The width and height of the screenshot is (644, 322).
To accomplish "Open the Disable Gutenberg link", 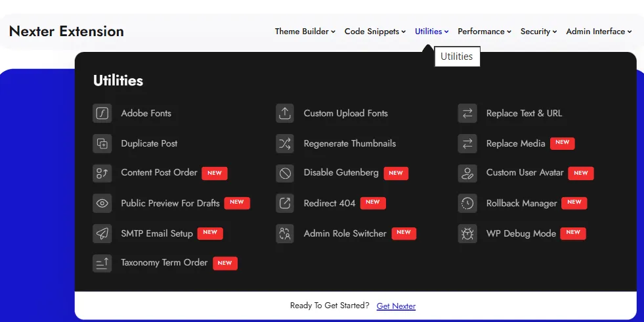I will [341, 172].
